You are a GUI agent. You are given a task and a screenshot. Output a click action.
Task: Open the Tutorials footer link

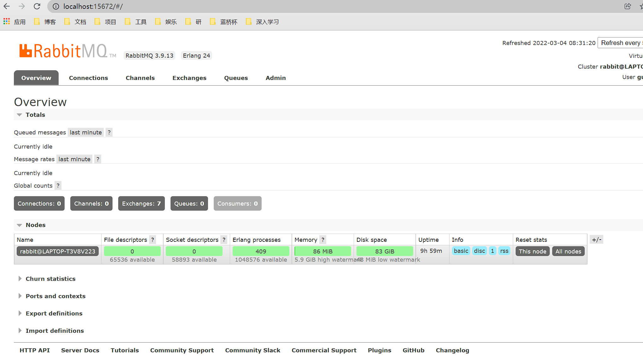pos(125,350)
